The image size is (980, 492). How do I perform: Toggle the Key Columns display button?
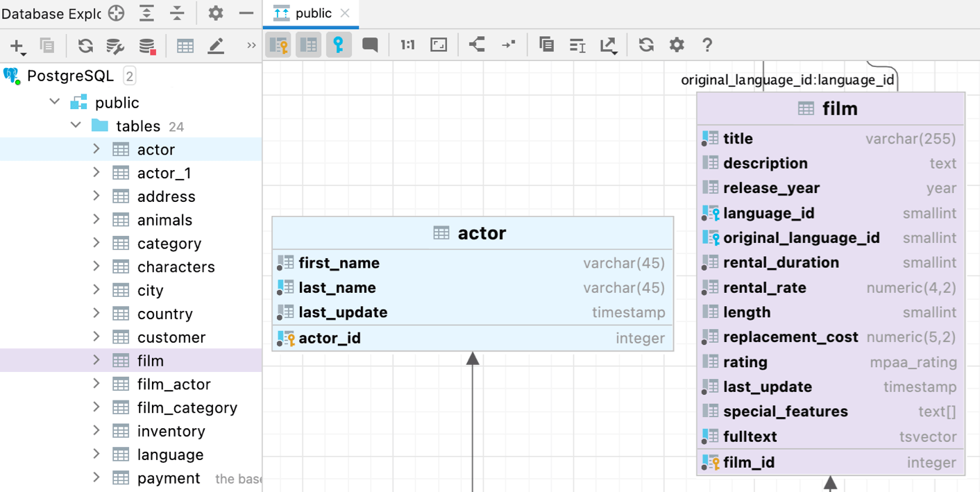tap(278, 45)
